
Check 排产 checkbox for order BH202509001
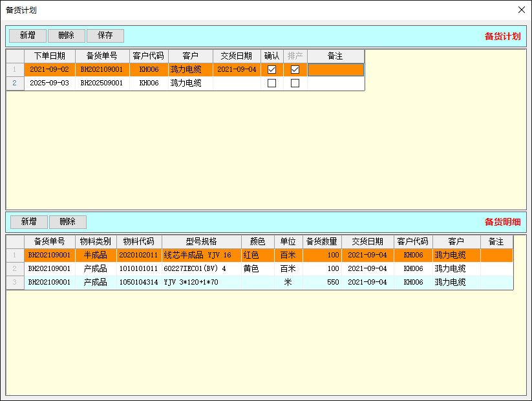[295, 83]
